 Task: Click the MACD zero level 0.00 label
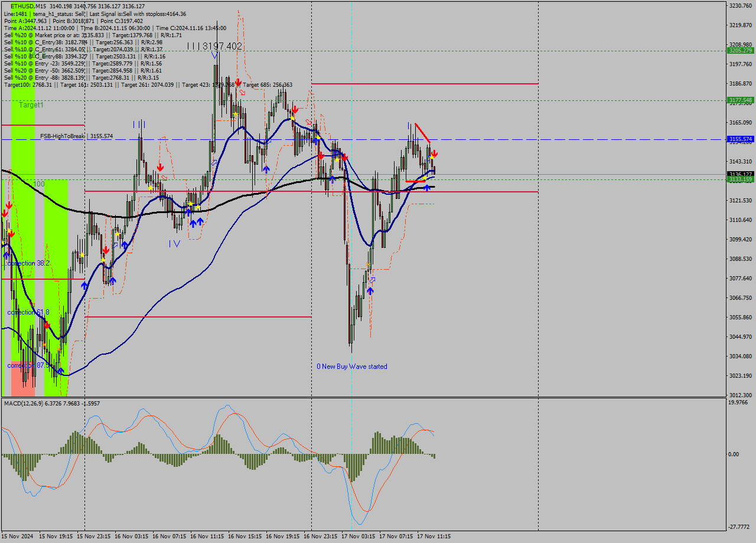(734, 454)
